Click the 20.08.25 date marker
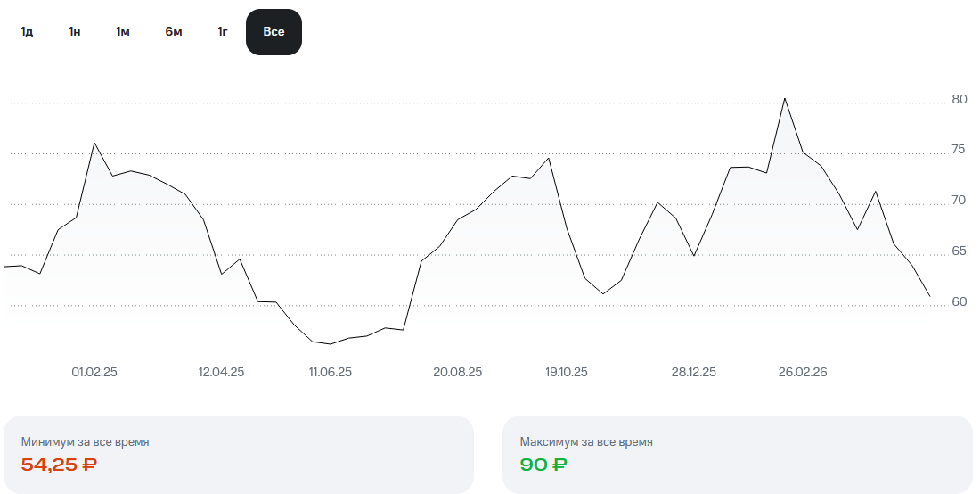Screen dimensions: 980x494 pyautogui.click(x=457, y=372)
